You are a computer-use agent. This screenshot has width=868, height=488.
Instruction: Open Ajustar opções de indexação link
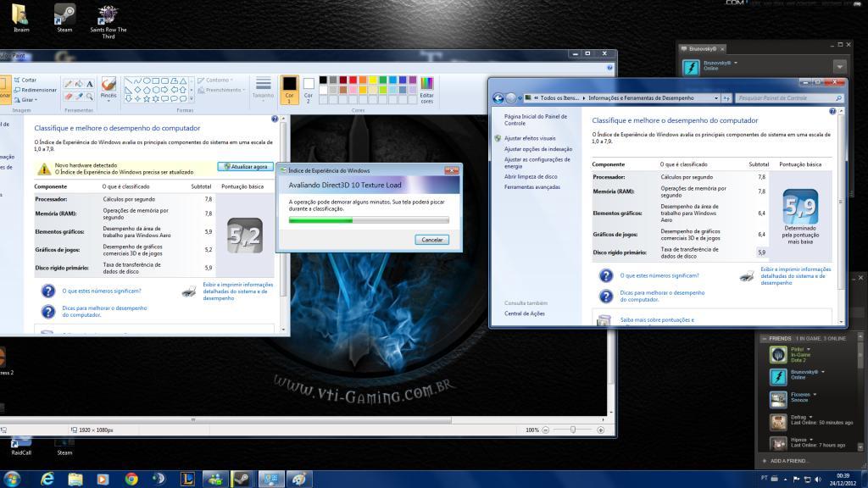pyautogui.click(x=538, y=149)
